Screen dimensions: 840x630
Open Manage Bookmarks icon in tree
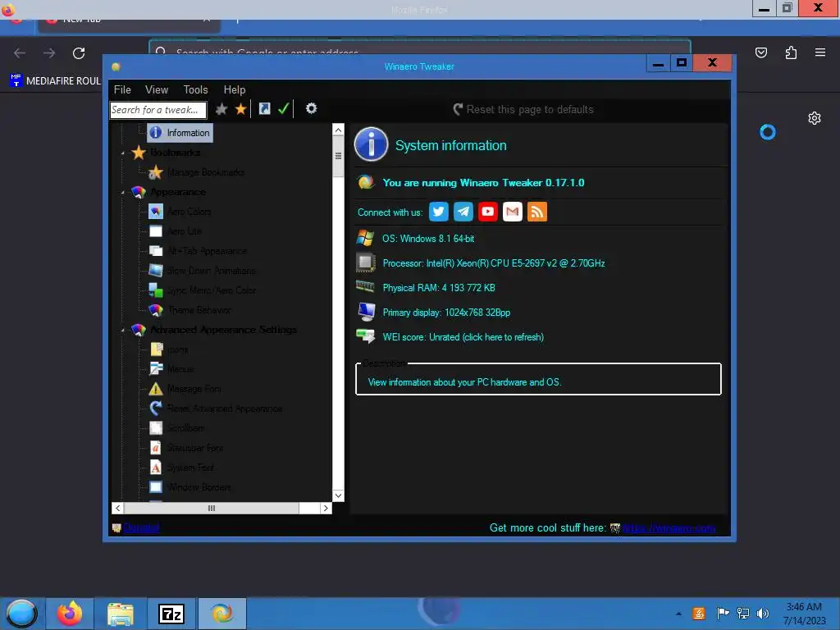click(x=155, y=172)
